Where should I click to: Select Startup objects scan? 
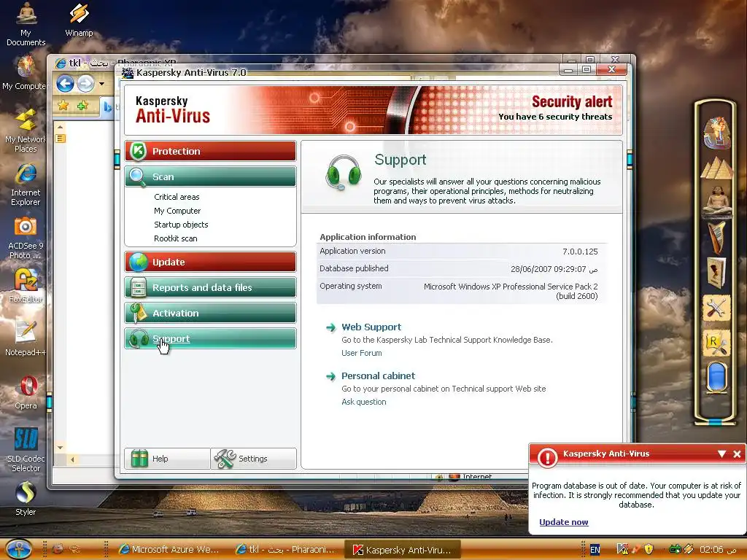181,225
